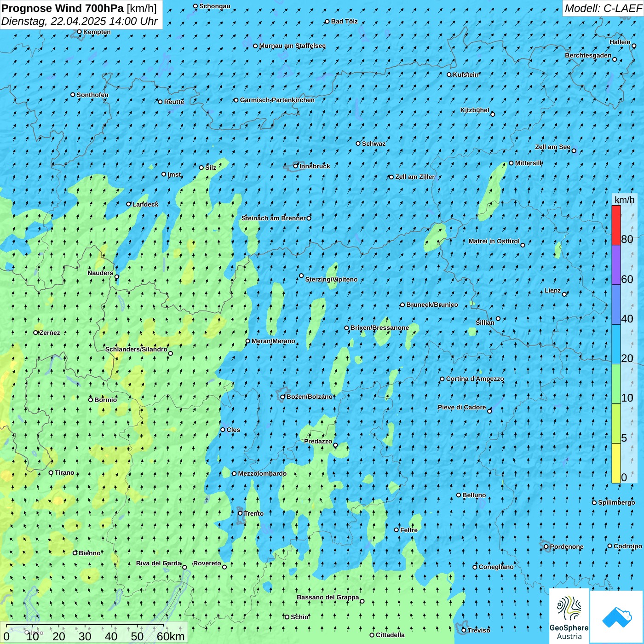Screen dimensions: 644x644
Task: Click the 'Pordenone' label
Action: coord(567,546)
